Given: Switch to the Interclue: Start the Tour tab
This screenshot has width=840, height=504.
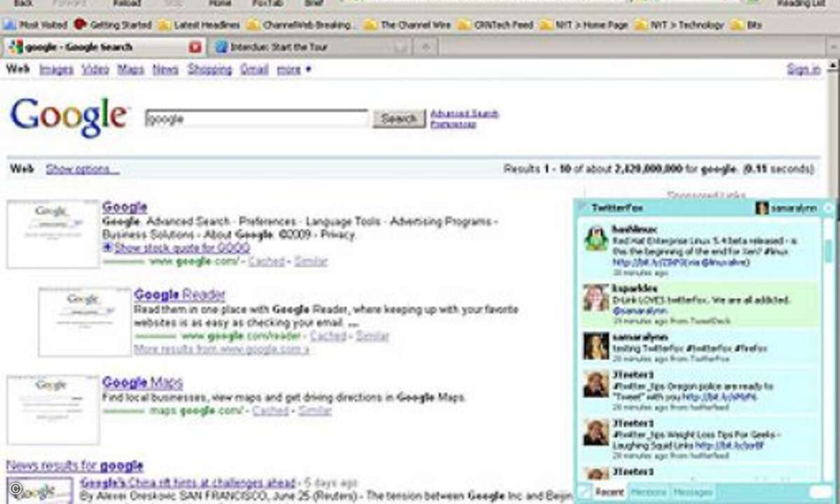Looking at the screenshot, I should tap(311, 47).
